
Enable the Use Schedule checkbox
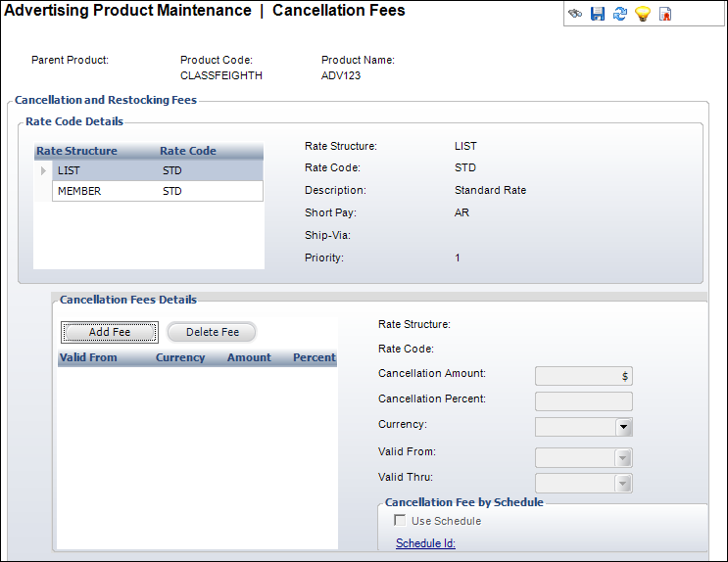click(x=400, y=521)
